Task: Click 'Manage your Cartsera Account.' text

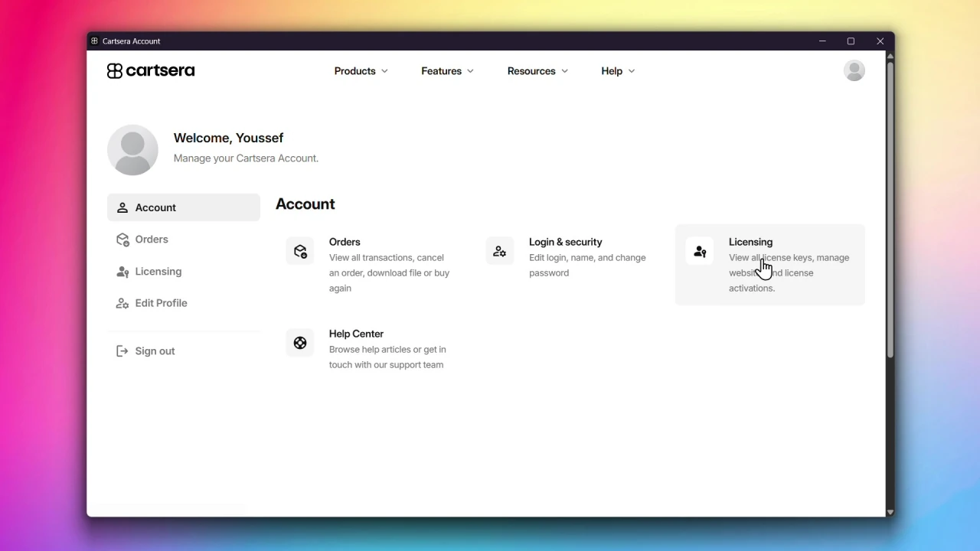Action: [x=246, y=158]
